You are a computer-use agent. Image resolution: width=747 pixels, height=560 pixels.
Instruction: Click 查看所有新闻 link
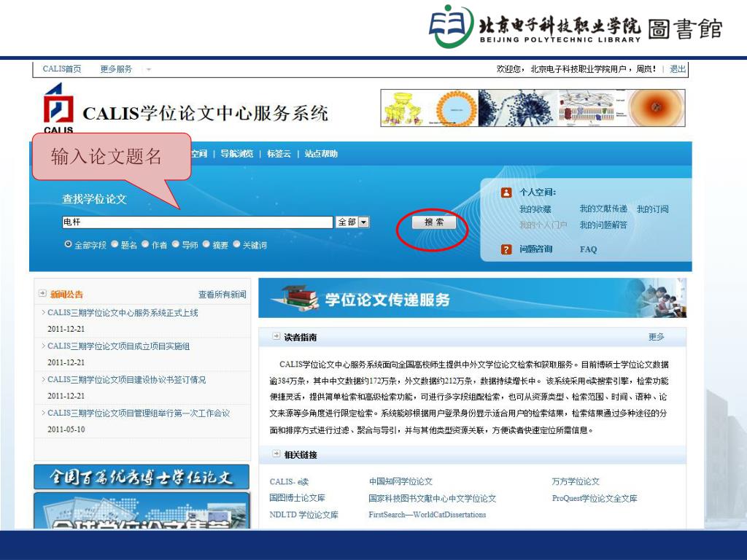(222, 295)
